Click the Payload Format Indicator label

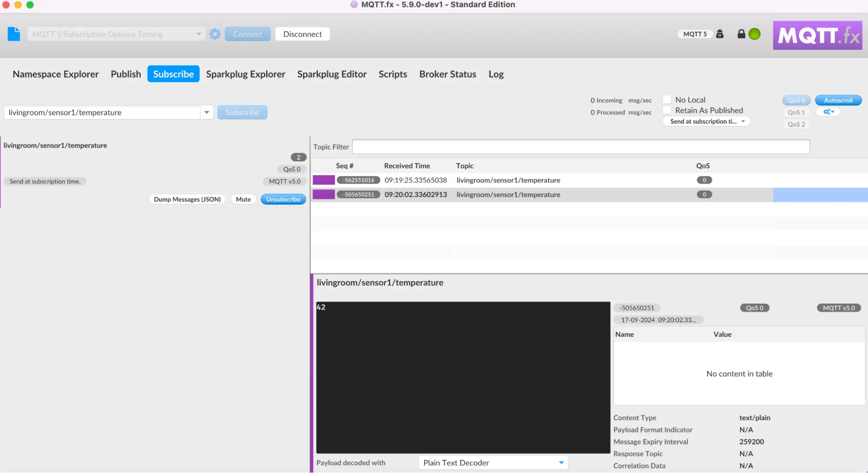pos(653,430)
